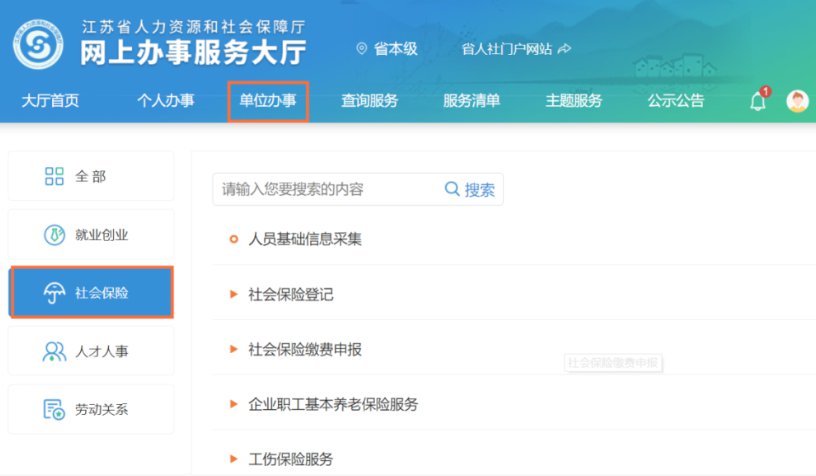Viewport: 816px width, 476px height.
Task: Click the red notification badge count
Action: (765, 92)
